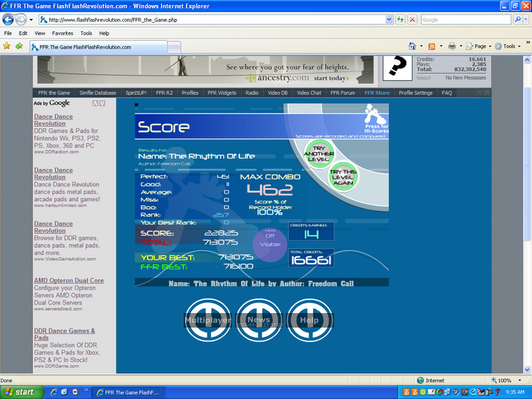Viewport: 532px width, 399px height.
Task: Click the RSS feeds toolbar icon
Action: [432, 47]
